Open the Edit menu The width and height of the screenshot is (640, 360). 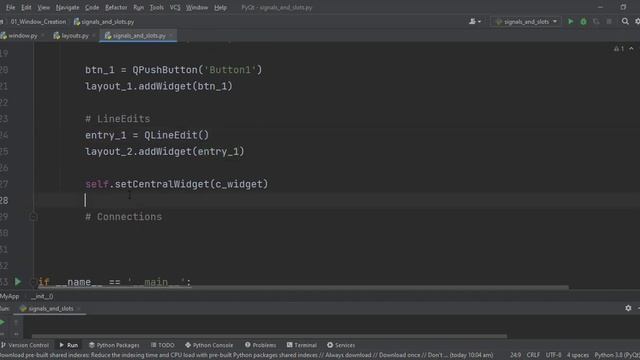[x=26, y=7]
